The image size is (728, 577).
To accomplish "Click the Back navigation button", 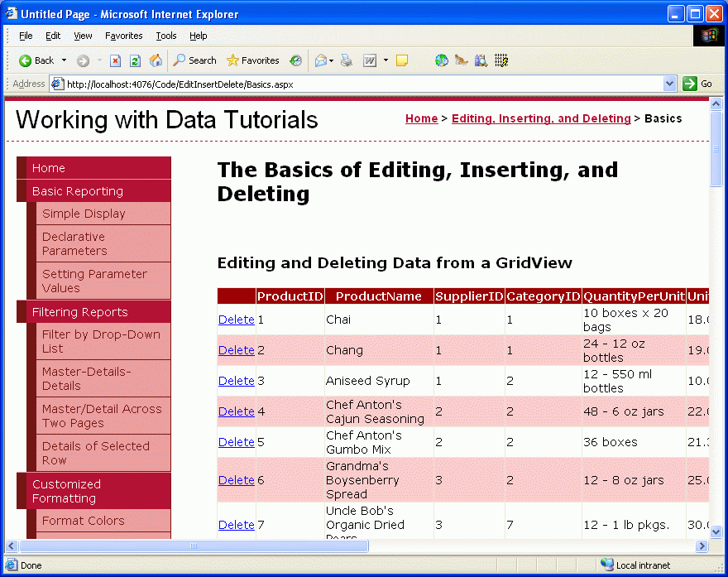I will 36,60.
